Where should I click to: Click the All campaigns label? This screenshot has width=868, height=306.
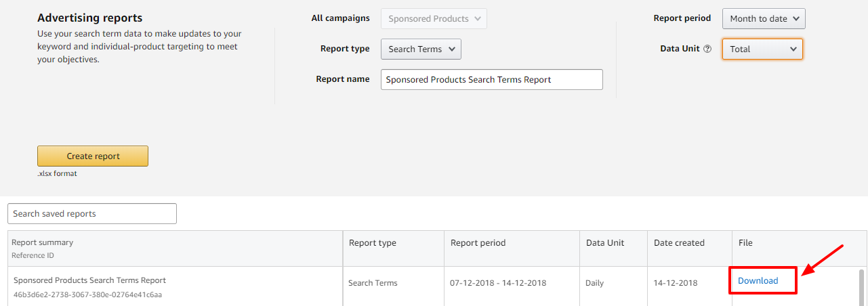pos(341,19)
